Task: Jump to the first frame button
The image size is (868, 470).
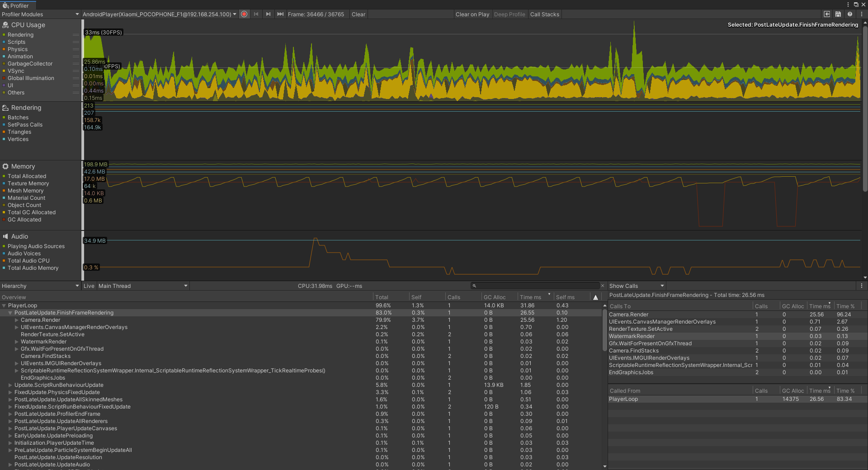Action: pos(256,14)
